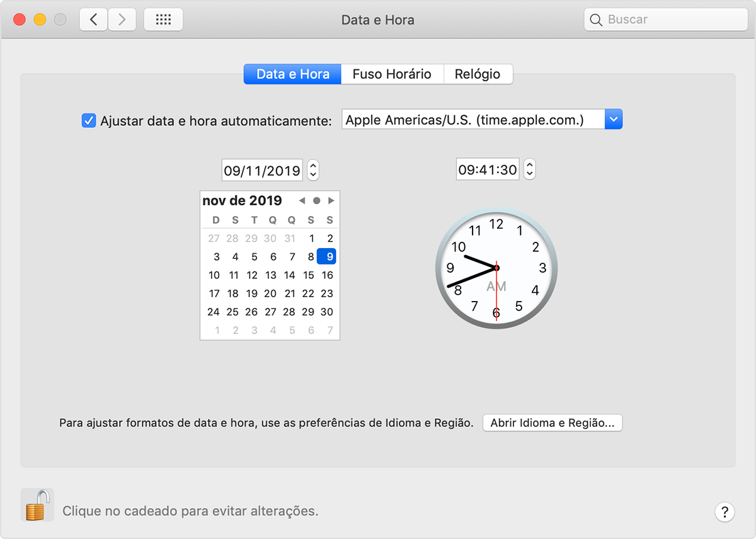Go forward using the right chevron button

point(122,20)
